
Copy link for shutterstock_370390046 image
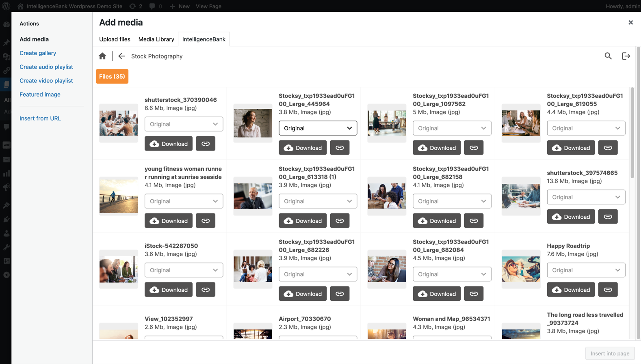[x=206, y=144]
